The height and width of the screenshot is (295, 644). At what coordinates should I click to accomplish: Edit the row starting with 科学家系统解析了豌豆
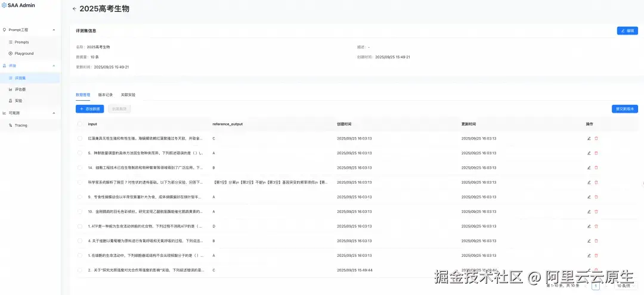[589, 182]
